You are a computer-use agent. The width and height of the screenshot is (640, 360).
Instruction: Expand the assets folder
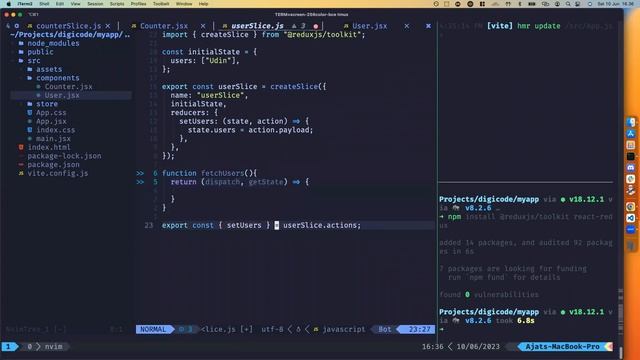coord(49,69)
